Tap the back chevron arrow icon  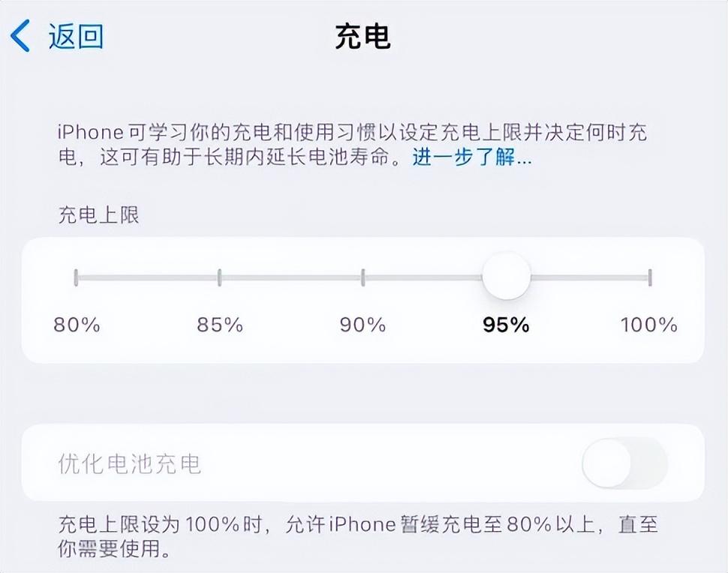click(20, 36)
